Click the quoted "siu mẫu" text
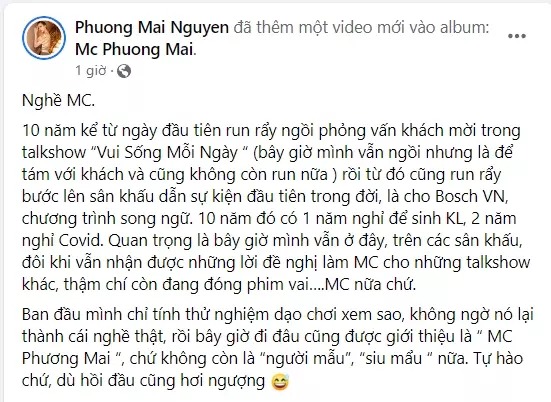 click(396, 359)
